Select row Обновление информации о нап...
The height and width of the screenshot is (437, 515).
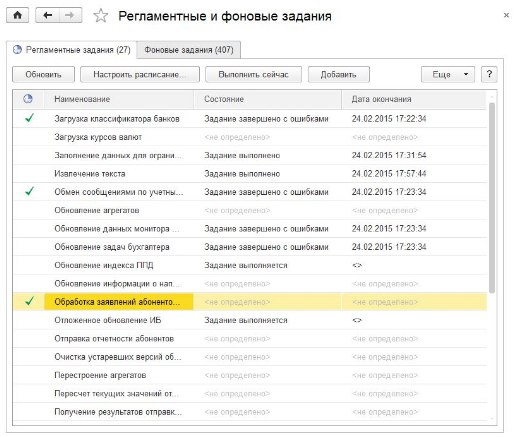pos(250,284)
